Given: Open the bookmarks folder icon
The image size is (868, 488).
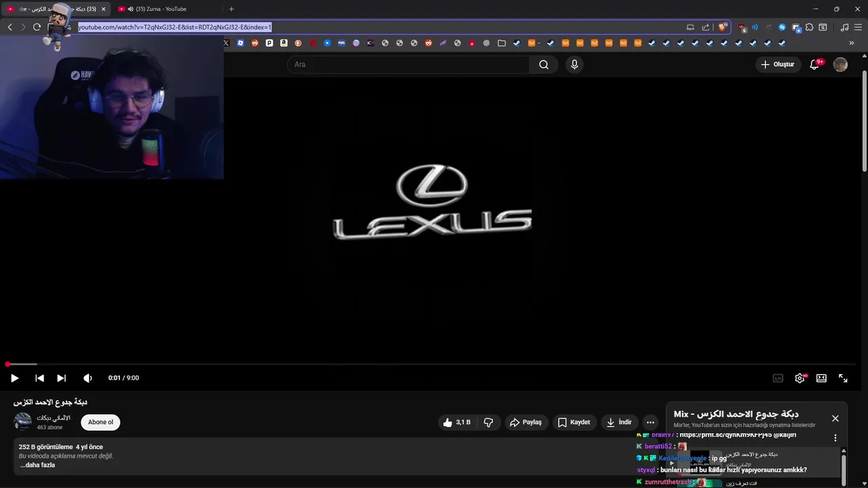Looking at the screenshot, I should point(502,43).
